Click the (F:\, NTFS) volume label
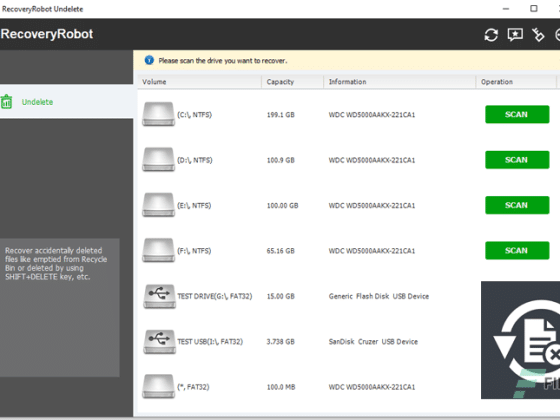 click(194, 251)
